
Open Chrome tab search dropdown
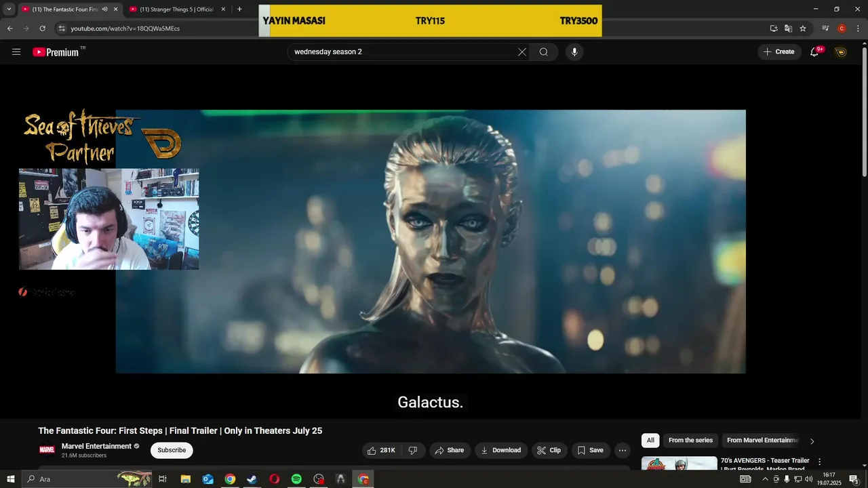(9, 9)
